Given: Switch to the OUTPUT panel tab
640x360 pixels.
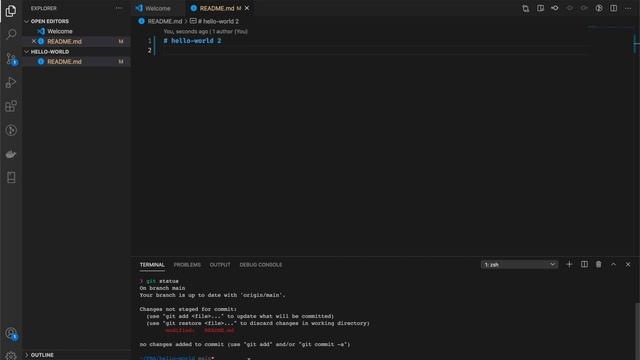Looking at the screenshot, I should (x=220, y=265).
